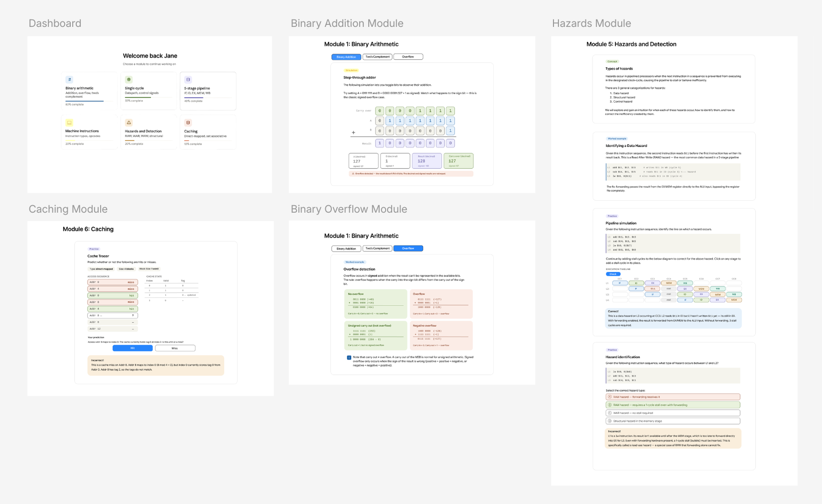
Task: Select option A: RAW hazard forwarding resolves it
Action: pos(673,397)
